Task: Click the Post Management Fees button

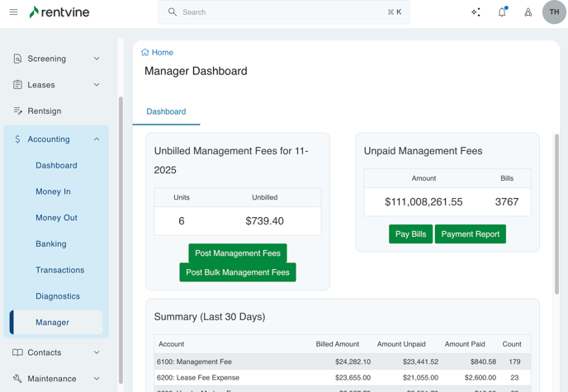Action: point(238,253)
